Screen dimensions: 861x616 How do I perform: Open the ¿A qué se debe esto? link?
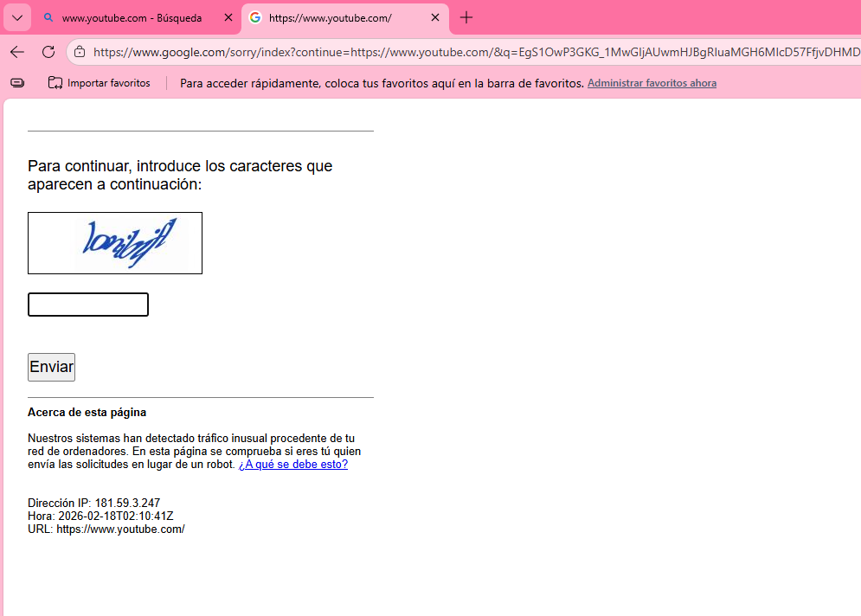[x=293, y=465]
